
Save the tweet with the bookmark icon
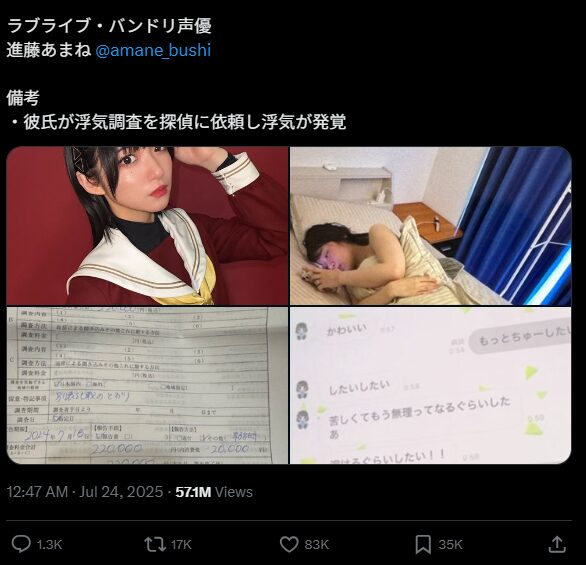point(423,544)
